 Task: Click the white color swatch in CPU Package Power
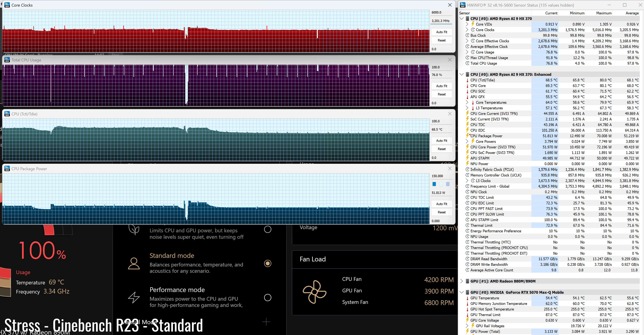tap(441, 184)
